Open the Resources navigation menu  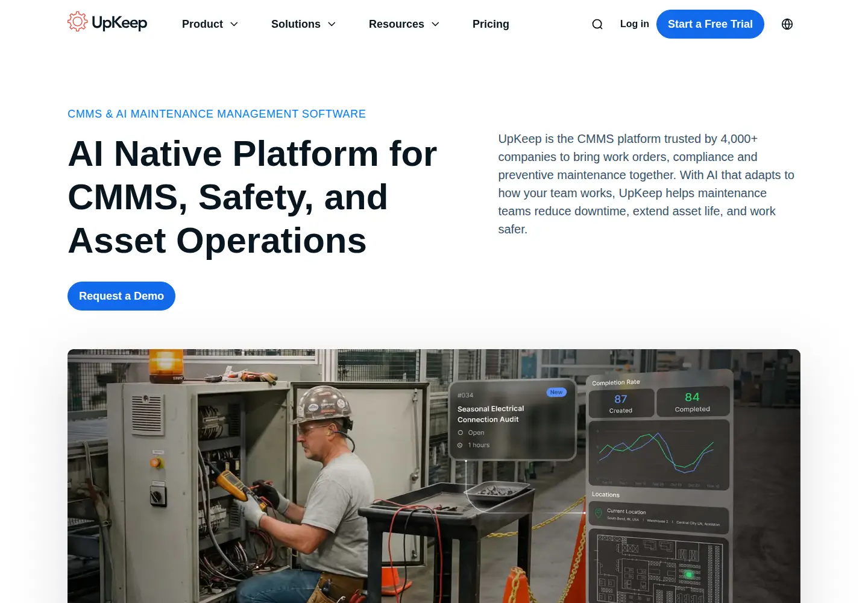(x=396, y=24)
